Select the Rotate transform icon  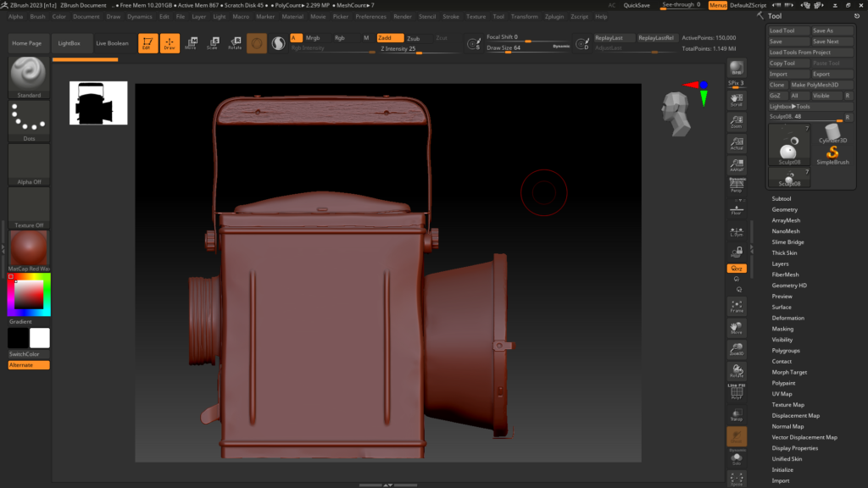coord(235,42)
